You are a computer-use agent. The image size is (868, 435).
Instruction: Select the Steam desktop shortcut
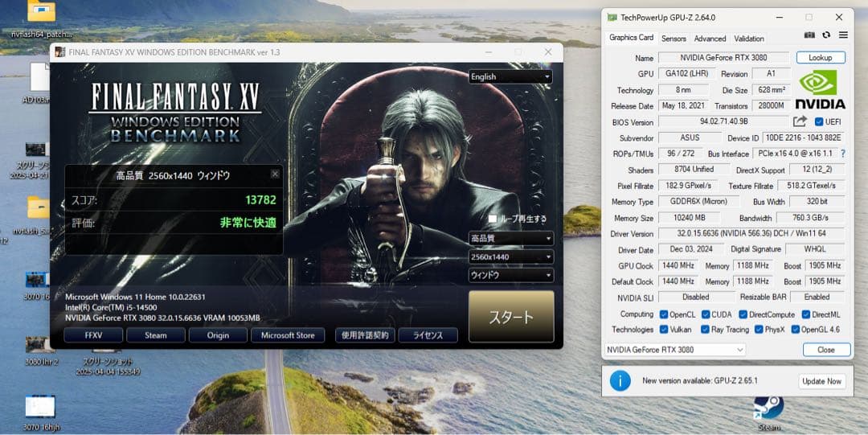[x=769, y=412]
